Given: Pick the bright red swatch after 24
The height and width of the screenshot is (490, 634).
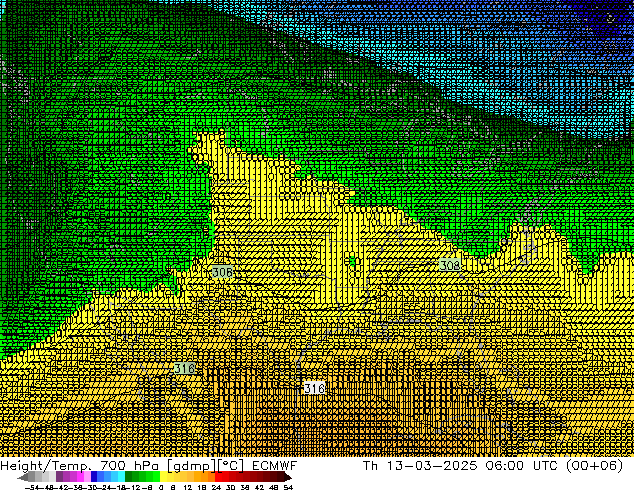Looking at the screenshot, I should [x=218, y=477].
